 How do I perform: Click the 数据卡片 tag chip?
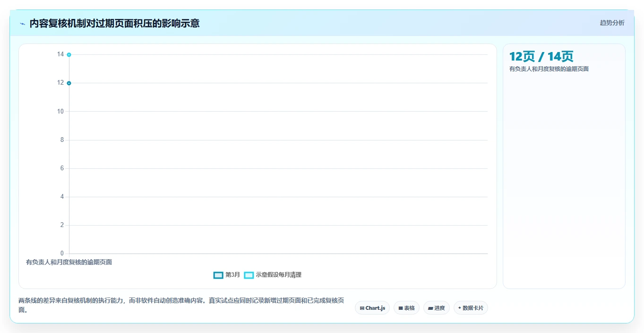pos(471,308)
